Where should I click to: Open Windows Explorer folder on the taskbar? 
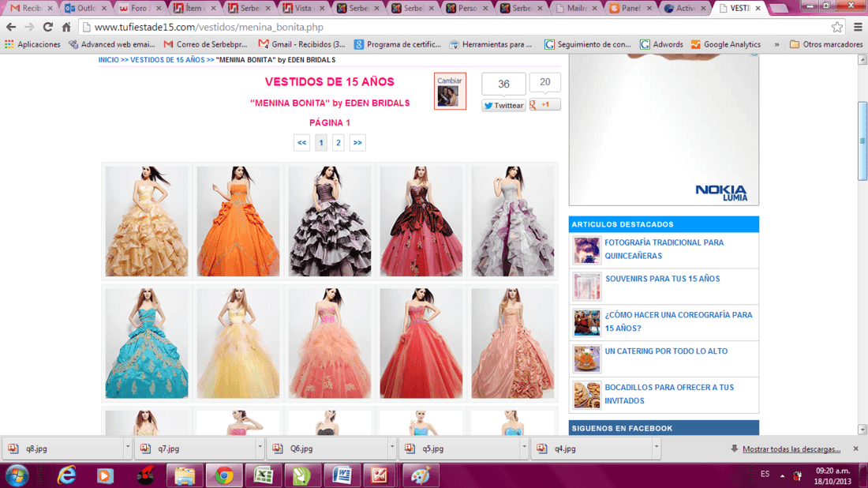click(185, 476)
